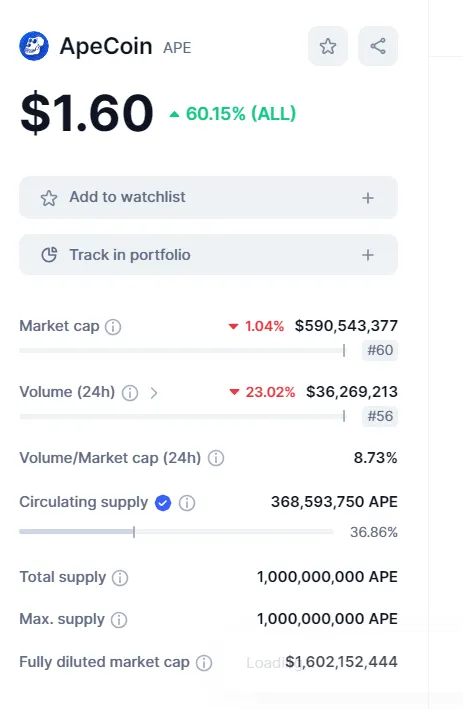Click the #56 volume rank badge

pyautogui.click(x=380, y=416)
